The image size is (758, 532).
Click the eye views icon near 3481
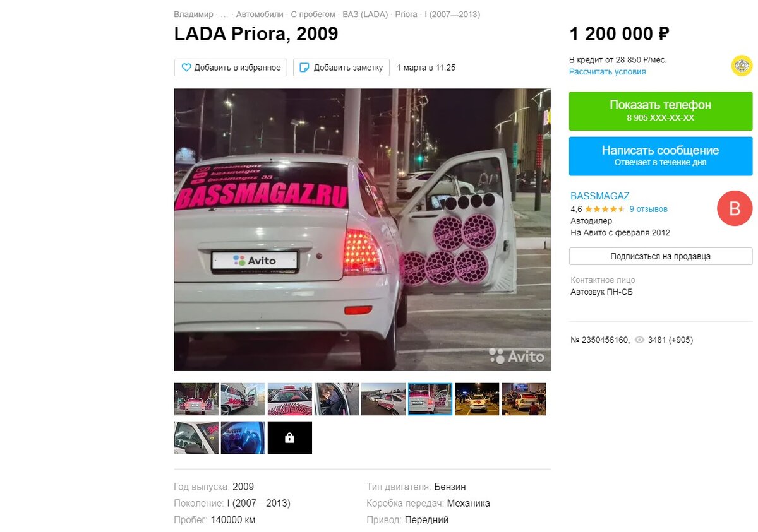pos(640,340)
